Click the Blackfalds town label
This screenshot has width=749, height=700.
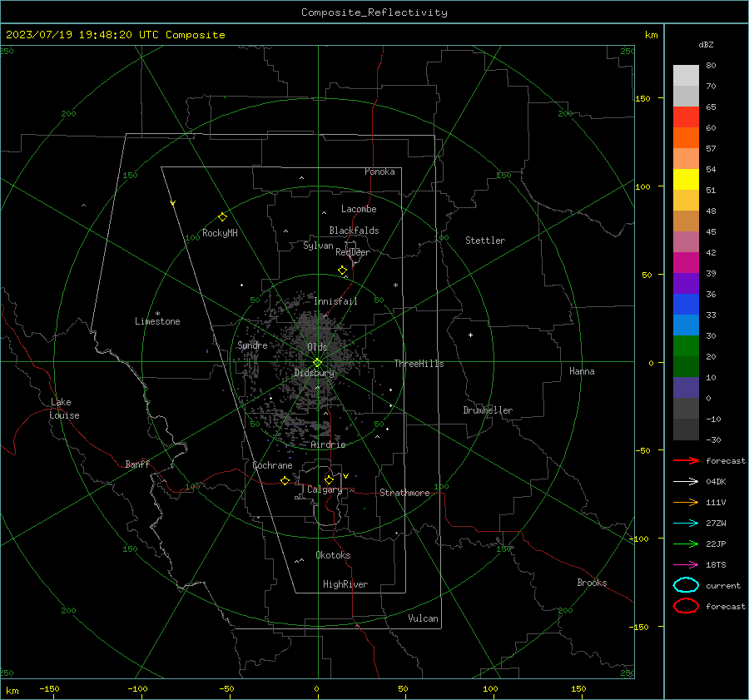pyautogui.click(x=354, y=231)
